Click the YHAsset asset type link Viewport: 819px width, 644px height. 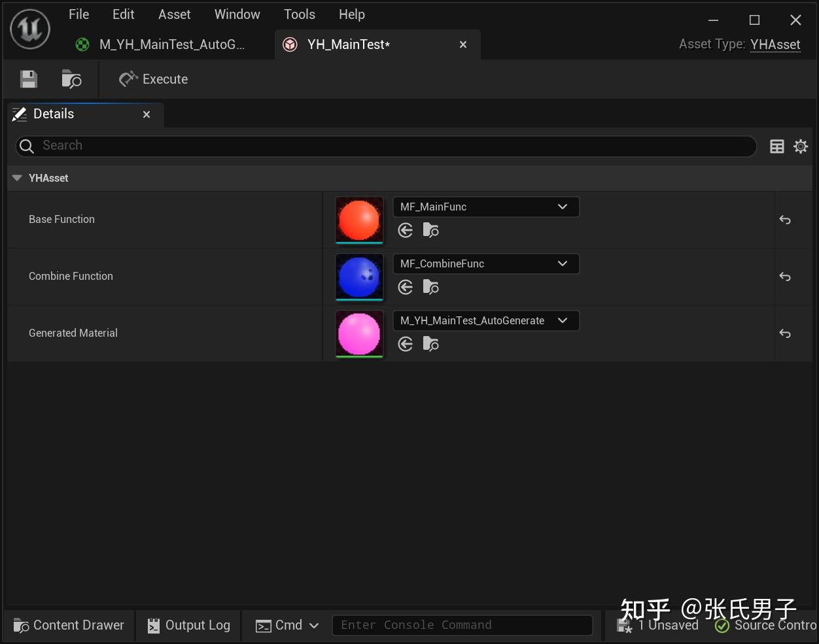[x=775, y=44]
